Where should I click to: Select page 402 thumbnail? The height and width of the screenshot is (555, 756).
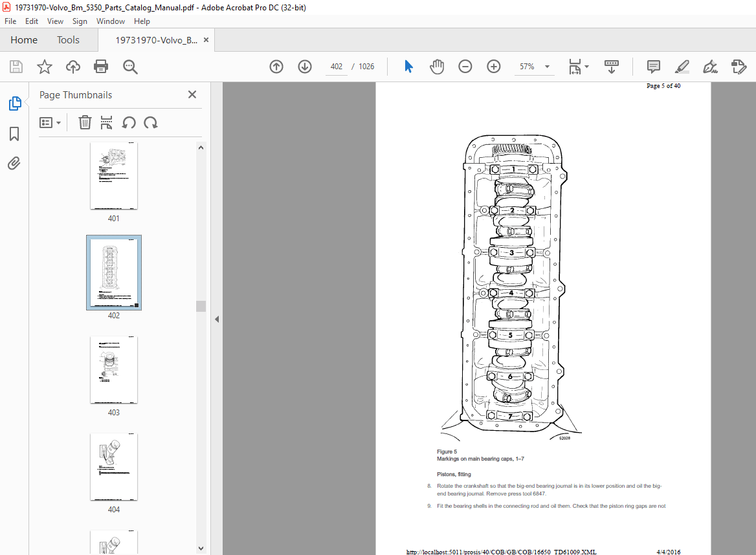coord(114,273)
